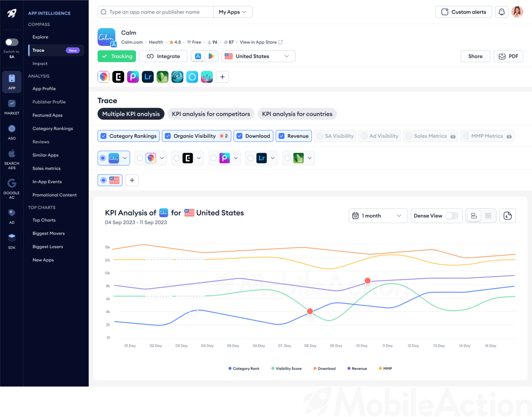Expand the Lr app selector chevron
Viewport: 532px width, 417px height.
(x=273, y=158)
